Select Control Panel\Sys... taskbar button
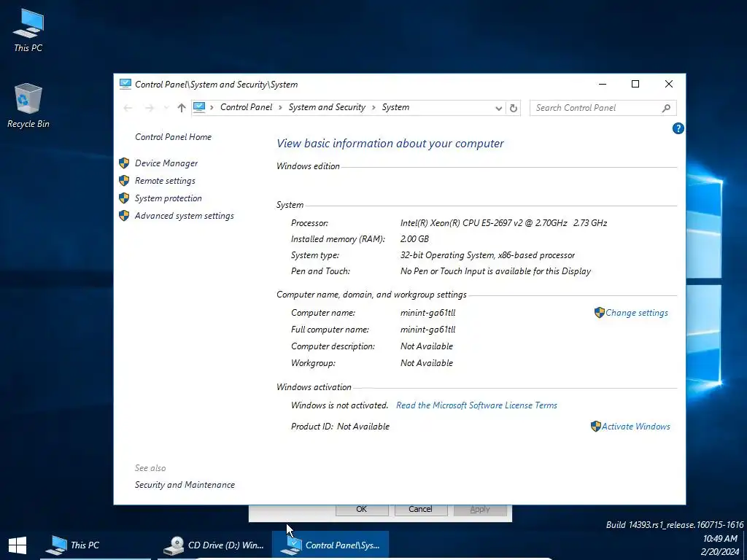Image resolution: width=747 pixels, height=560 pixels. [x=330, y=545]
